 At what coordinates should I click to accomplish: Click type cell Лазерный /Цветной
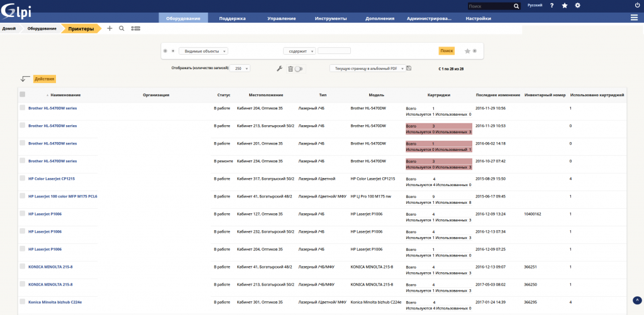317,179
